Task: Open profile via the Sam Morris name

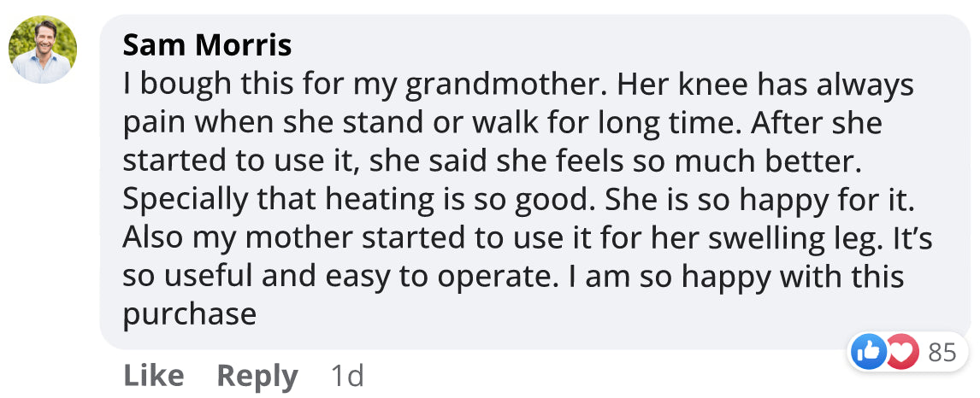Action: 207,44
